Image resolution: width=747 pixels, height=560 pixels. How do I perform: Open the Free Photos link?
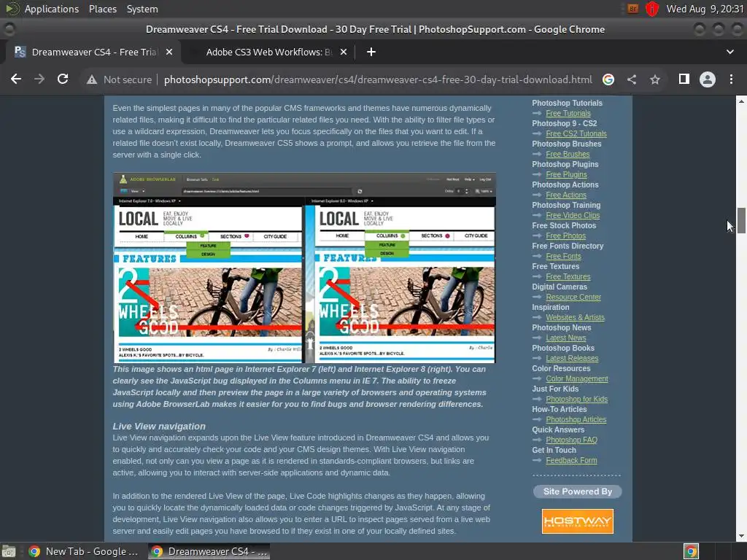click(x=565, y=236)
